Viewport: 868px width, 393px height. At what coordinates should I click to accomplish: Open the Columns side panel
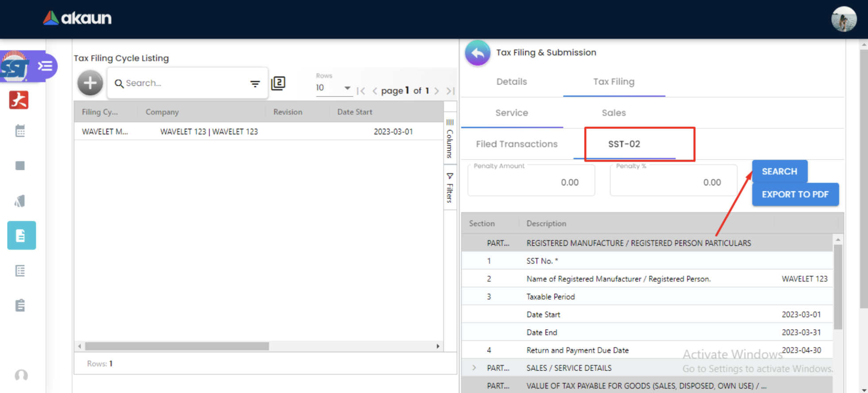(x=450, y=139)
